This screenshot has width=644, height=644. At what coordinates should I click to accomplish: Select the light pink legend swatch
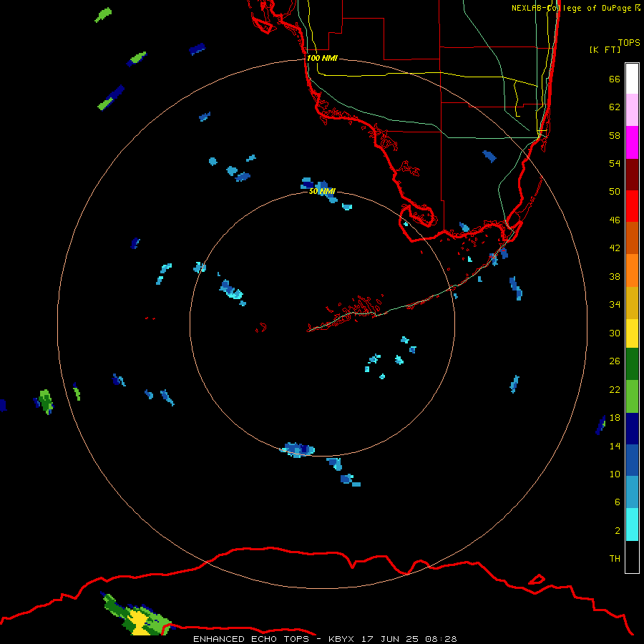632,109
